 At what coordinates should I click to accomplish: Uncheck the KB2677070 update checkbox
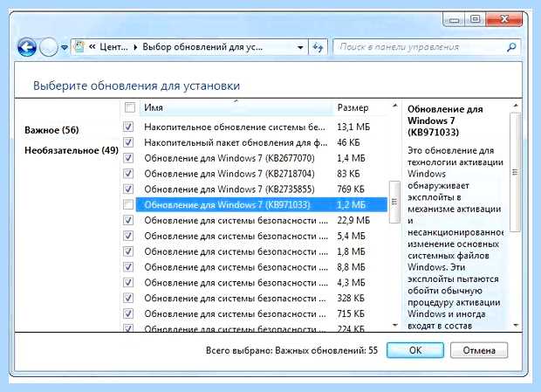(x=128, y=158)
